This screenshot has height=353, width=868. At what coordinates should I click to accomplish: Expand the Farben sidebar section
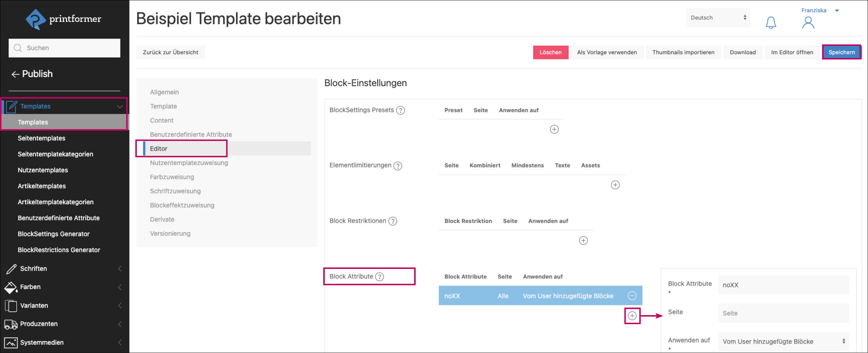click(64, 287)
